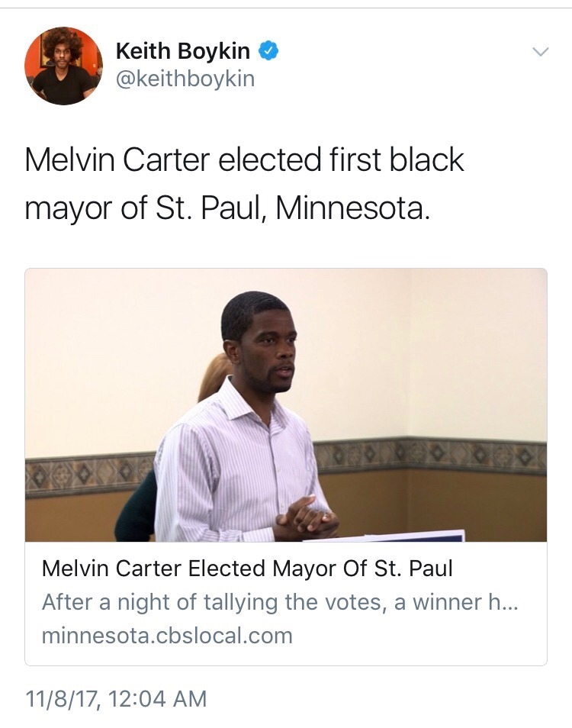Open the @keithboykin handle
Image resolution: width=572 pixels, height=728 pixels.
coord(185,78)
